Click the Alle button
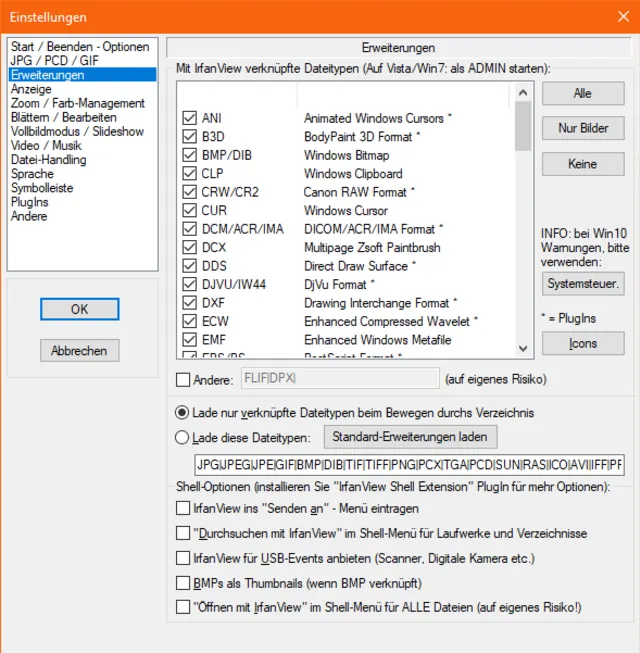Viewport: 640px width, 653px height. click(x=583, y=93)
